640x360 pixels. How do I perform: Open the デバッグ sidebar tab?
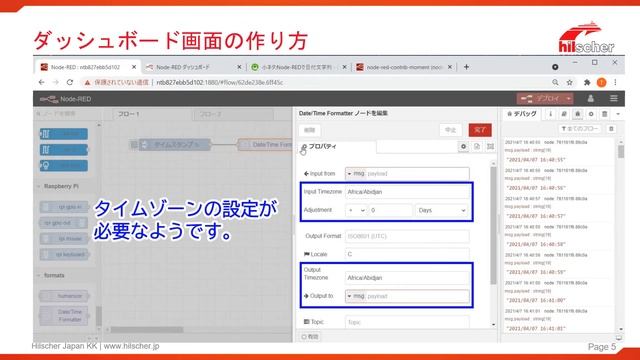click(522, 114)
